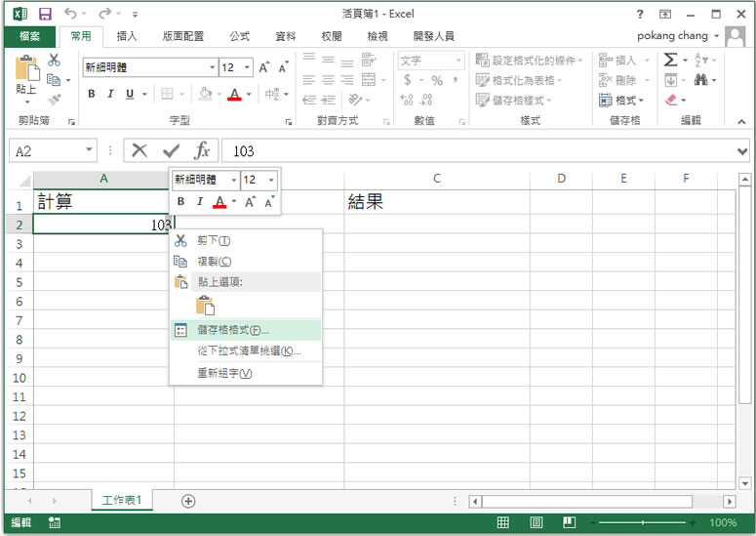Image resolution: width=756 pixels, height=536 pixels.
Task: Open 格式 dropdown in cells group
Action: (621, 100)
